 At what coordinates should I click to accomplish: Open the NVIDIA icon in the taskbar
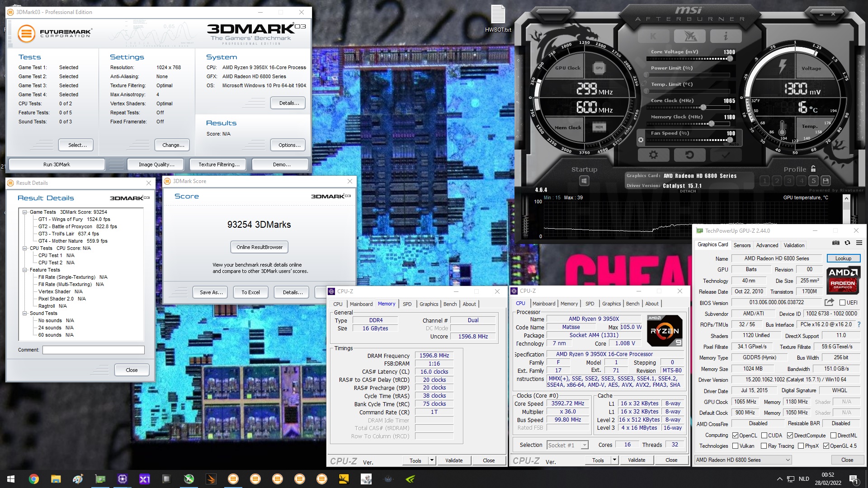coord(410,479)
